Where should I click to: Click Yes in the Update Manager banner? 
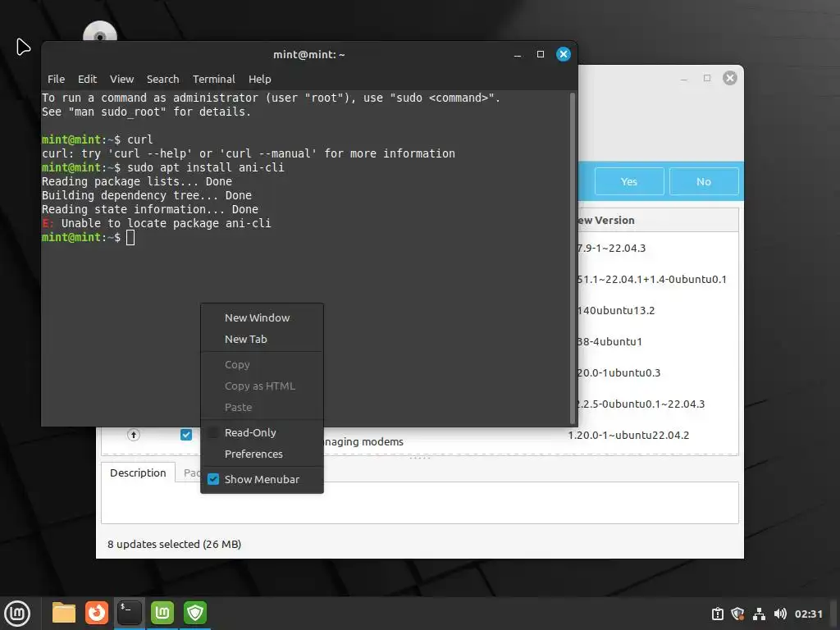629,181
